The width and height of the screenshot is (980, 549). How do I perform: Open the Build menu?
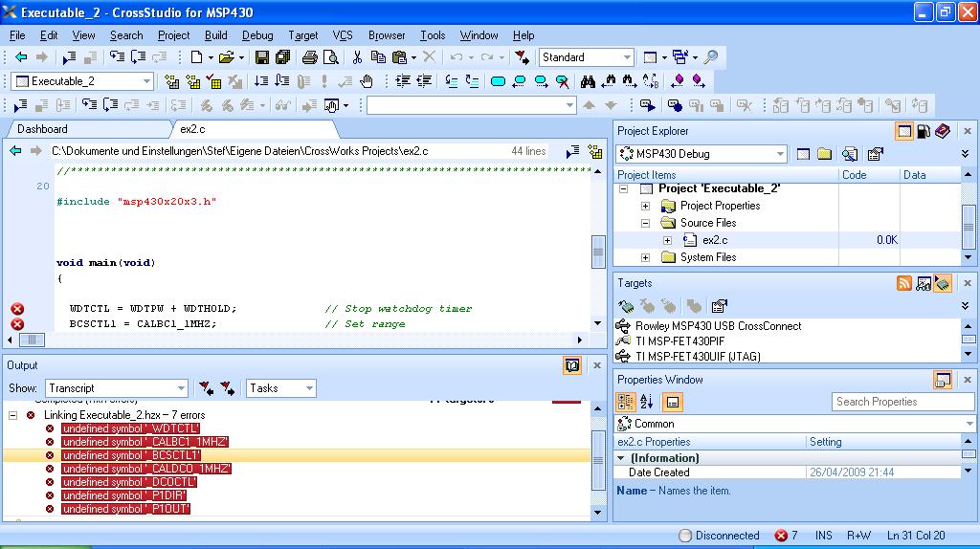click(x=216, y=35)
